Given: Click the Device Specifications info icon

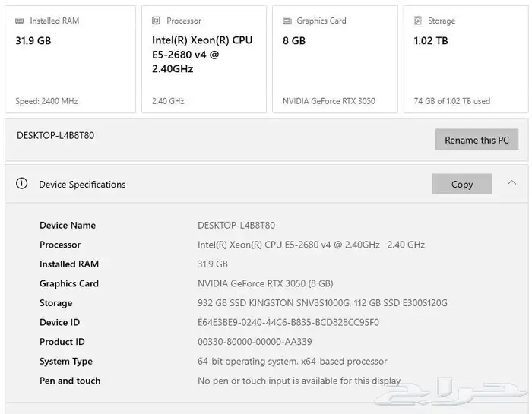Looking at the screenshot, I should tap(22, 183).
